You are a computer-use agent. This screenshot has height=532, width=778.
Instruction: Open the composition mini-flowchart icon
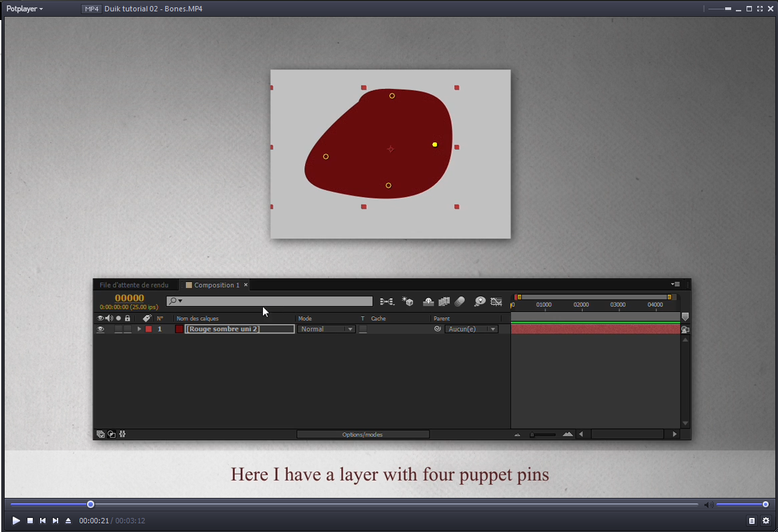pyautogui.click(x=387, y=302)
